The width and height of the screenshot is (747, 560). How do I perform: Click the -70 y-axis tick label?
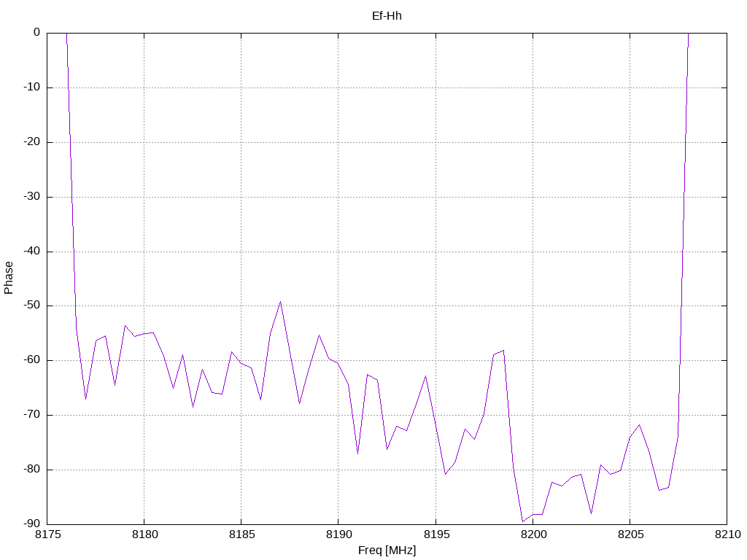coord(32,415)
